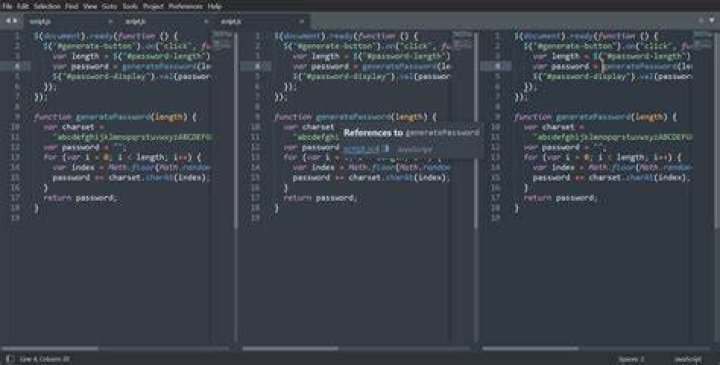Click line number 9 in left pane gutter
Image resolution: width=720 pixels, height=365 pixels.
(17, 117)
